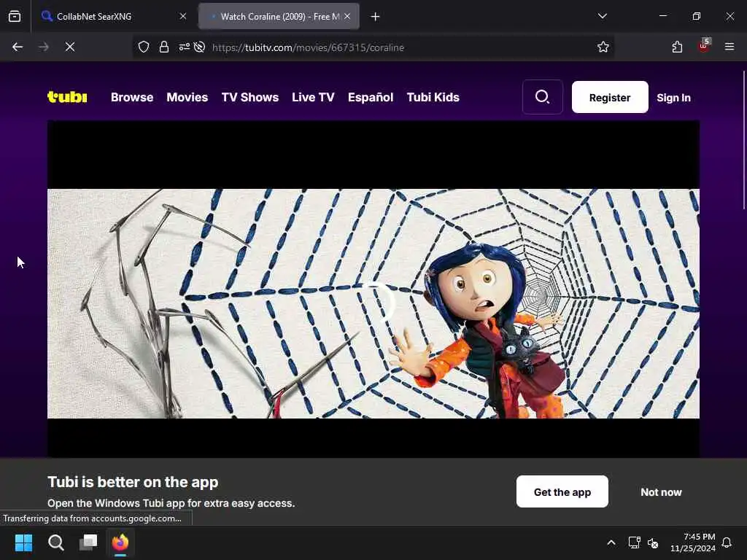Switch to the CollabNet SearXNG tab
The width and height of the screenshot is (747, 560).
point(115,16)
